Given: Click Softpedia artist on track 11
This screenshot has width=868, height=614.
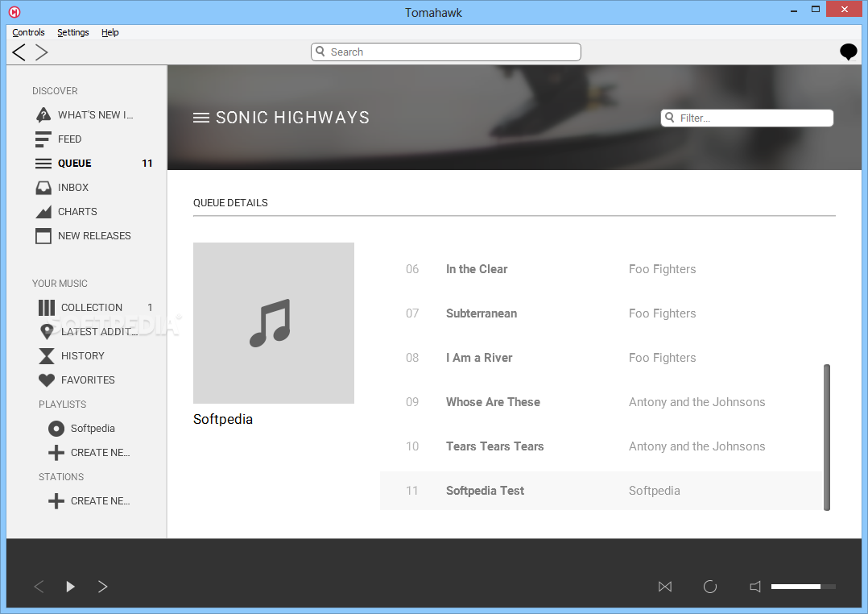Looking at the screenshot, I should 655,491.
